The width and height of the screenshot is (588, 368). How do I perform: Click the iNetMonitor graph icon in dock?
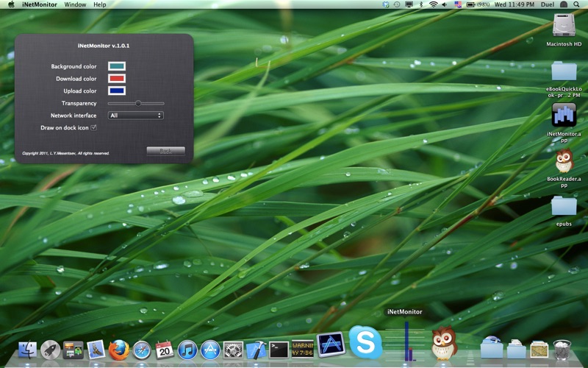[x=406, y=343]
